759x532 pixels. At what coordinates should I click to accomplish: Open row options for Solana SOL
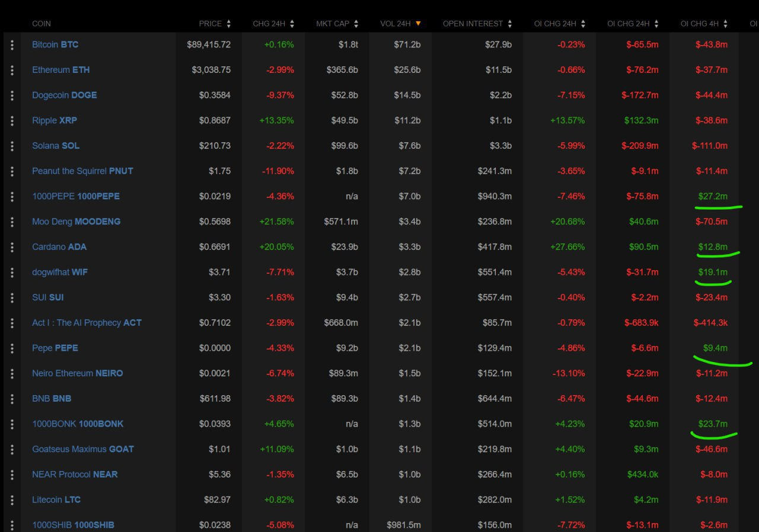pos(12,146)
